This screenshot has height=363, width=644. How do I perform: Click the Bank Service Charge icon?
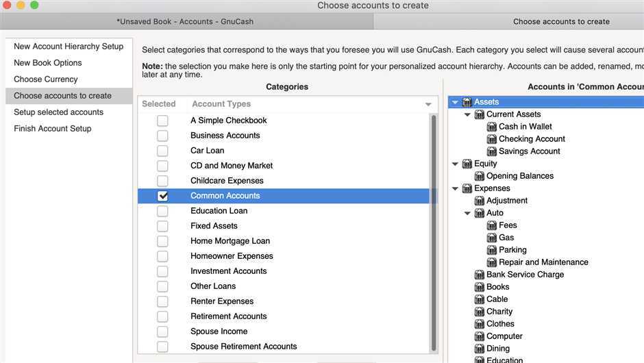pos(480,274)
